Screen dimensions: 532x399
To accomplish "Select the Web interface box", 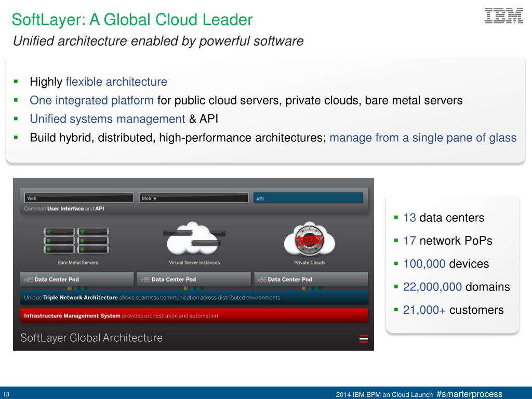I will [79, 198].
